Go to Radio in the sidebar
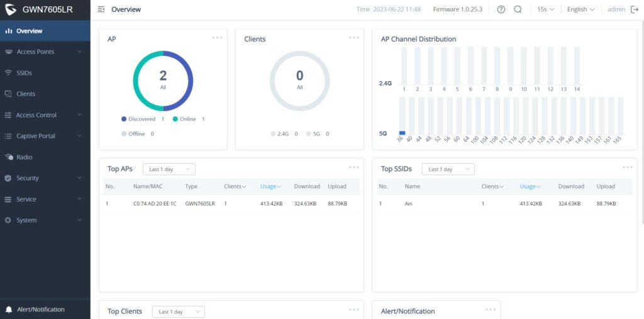This screenshot has height=319, width=644. (x=45, y=157)
